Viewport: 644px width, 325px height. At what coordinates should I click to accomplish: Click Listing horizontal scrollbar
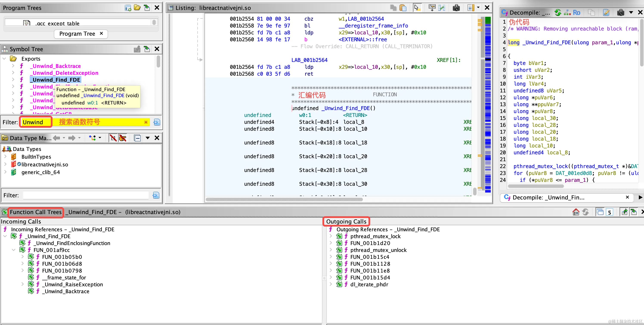coord(284,199)
